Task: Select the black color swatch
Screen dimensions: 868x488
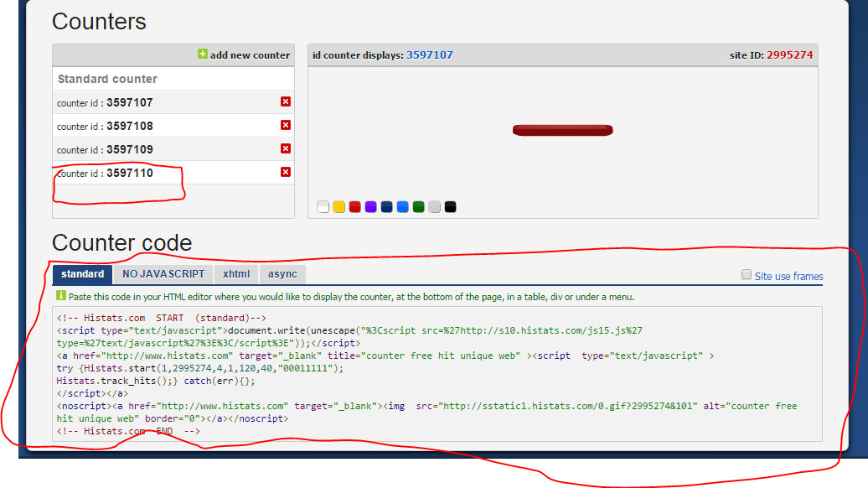Action: (451, 207)
